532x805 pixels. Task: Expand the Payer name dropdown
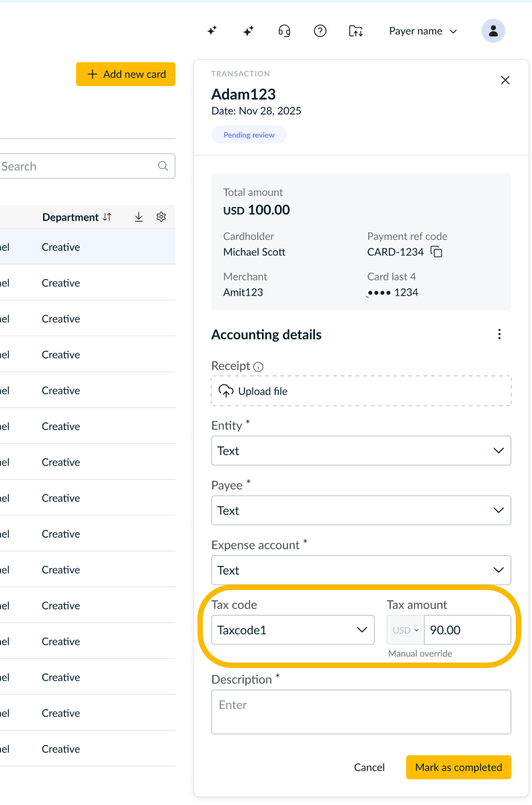pyautogui.click(x=423, y=32)
